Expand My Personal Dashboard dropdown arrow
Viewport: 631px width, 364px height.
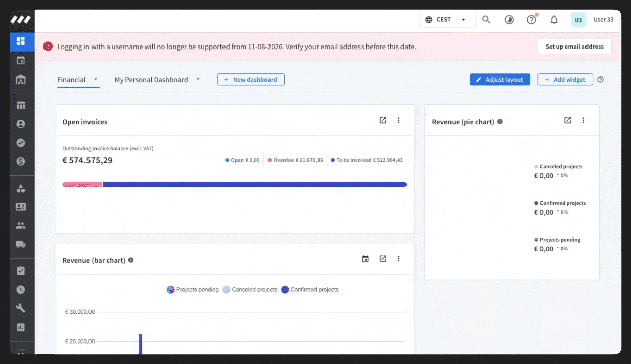click(x=198, y=79)
